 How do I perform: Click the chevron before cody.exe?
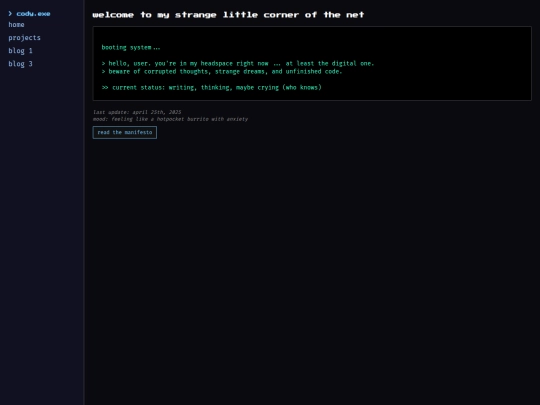click(10, 13)
